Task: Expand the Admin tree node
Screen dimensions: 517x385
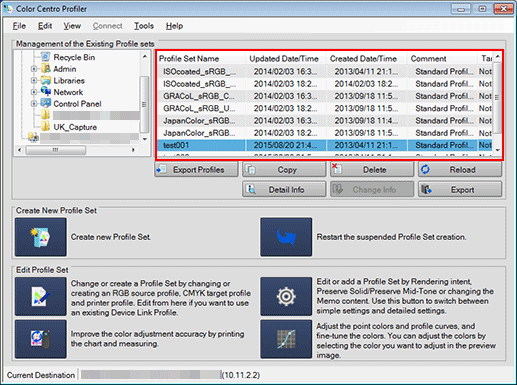Action: click(34, 69)
